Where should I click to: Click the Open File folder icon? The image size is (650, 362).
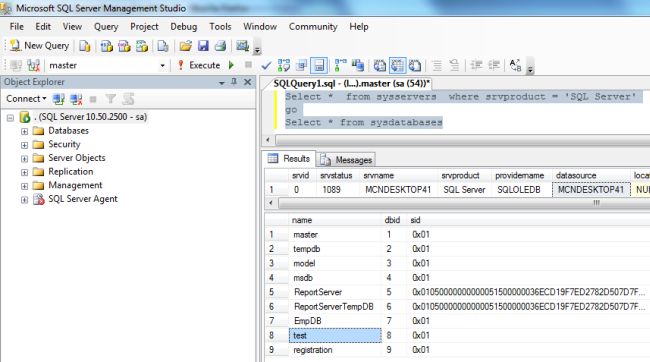pos(185,46)
